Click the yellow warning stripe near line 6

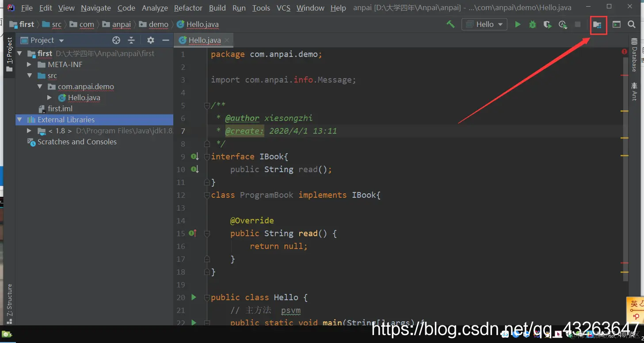coord(624,111)
